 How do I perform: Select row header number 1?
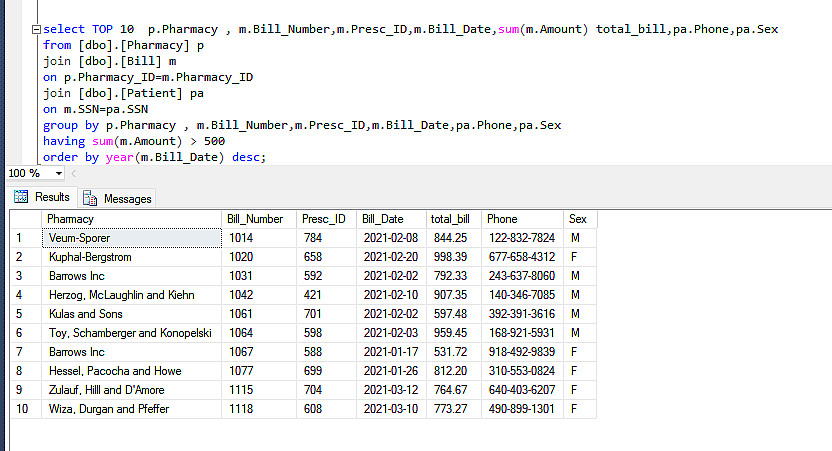pos(25,238)
